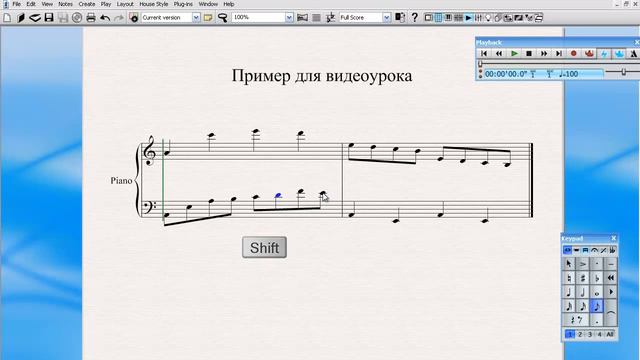Open the File menu
The image size is (640, 360).
16,4
